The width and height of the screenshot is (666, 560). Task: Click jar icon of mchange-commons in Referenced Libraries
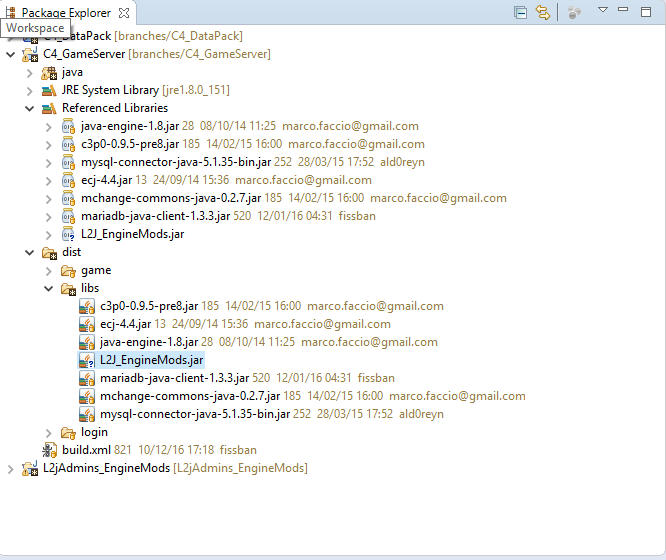(x=68, y=198)
